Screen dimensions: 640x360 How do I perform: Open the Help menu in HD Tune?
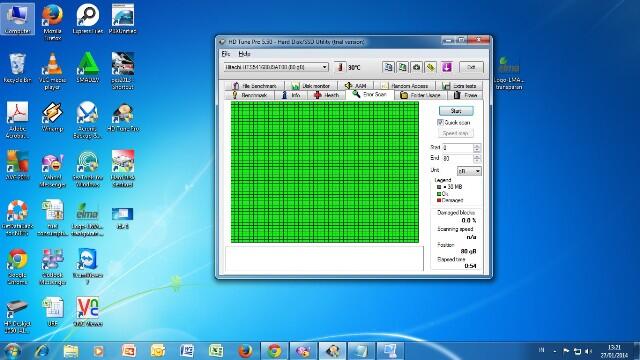pos(244,54)
